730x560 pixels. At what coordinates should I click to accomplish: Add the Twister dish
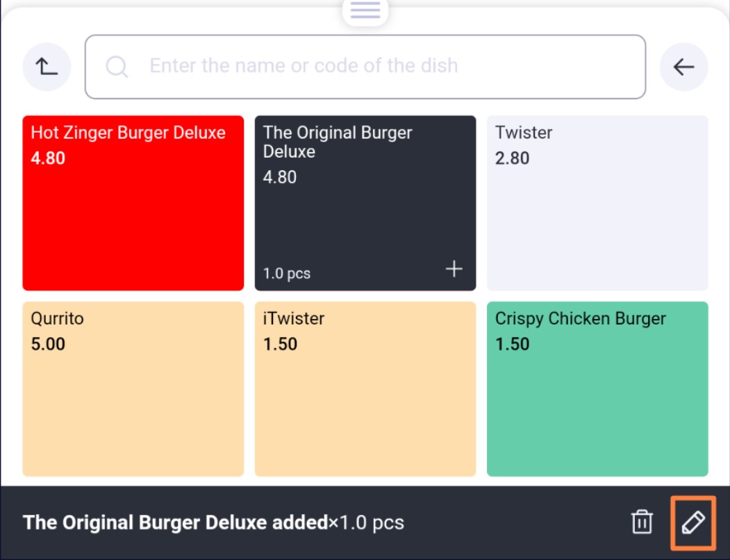pyautogui.click(x=597, y=203)
